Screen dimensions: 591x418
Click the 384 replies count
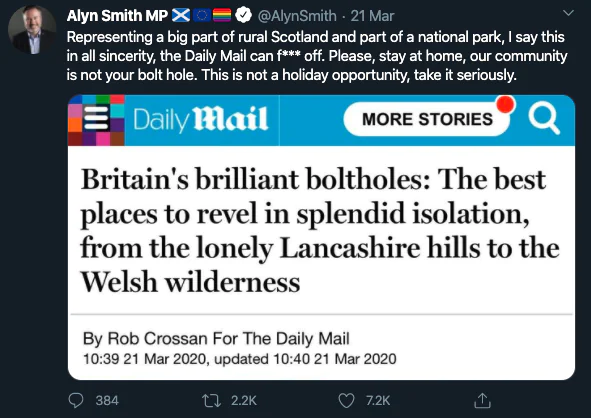(x=107, y=400)
